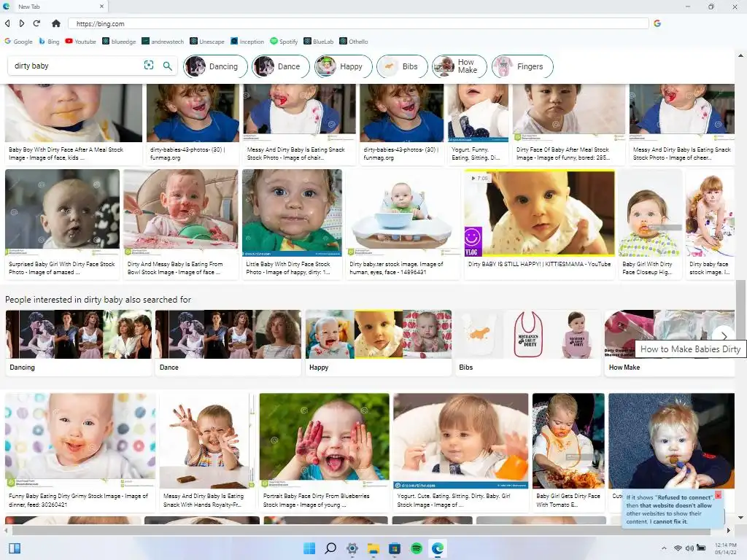Image resolution: width=747 pixels, height=560 pixels.
Task: Open the andrewstech bookmark
Action: click(163, 42)
